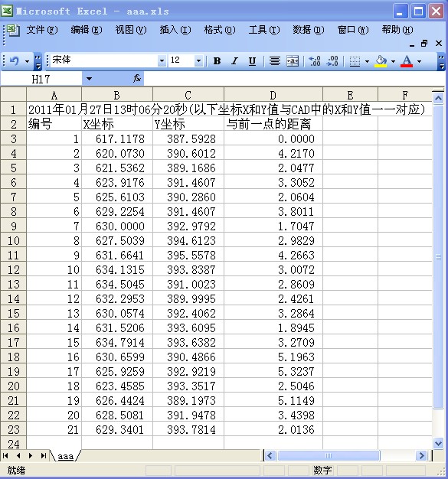Open the Name Box dropdown arrow
The width and height of the screenshot is (448, 479).
tap(89, 79)
